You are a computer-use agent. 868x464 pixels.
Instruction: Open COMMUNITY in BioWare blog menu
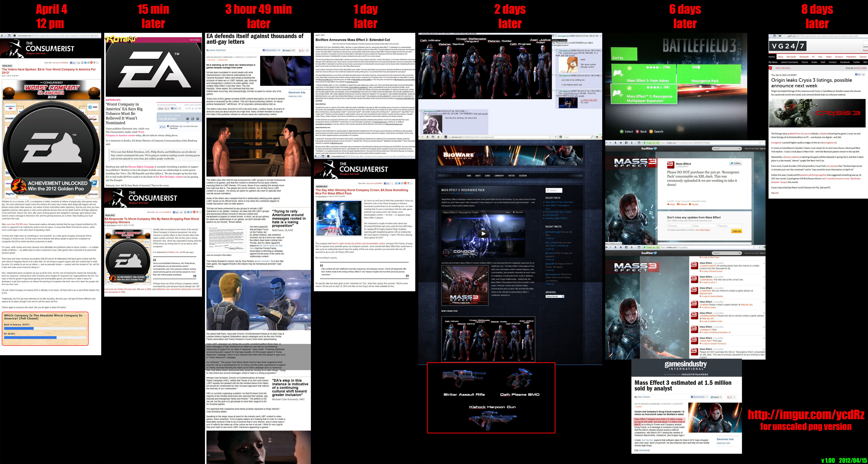tap(499, 176)
